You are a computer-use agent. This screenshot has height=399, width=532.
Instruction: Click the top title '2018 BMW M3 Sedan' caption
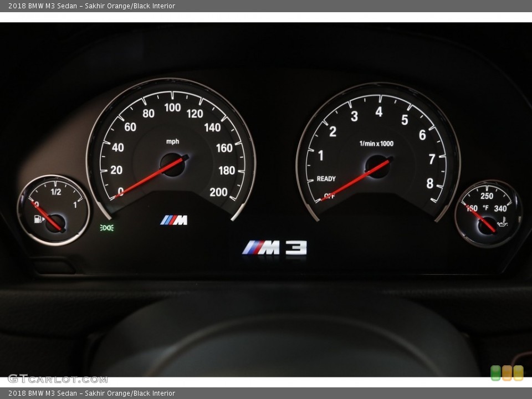[43, 6]
